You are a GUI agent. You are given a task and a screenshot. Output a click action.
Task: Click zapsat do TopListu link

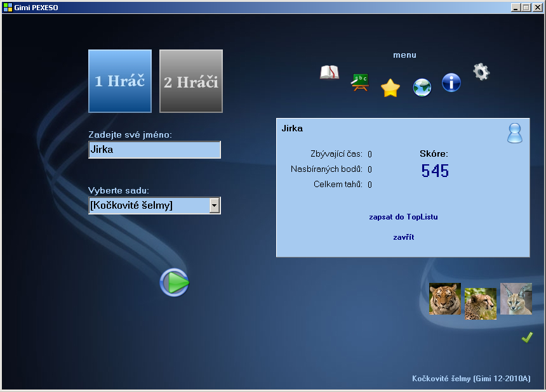403,217
